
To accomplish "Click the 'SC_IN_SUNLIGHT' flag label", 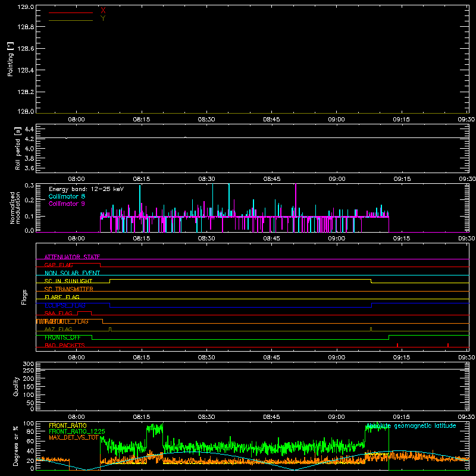I will click(x=68, y=281).
